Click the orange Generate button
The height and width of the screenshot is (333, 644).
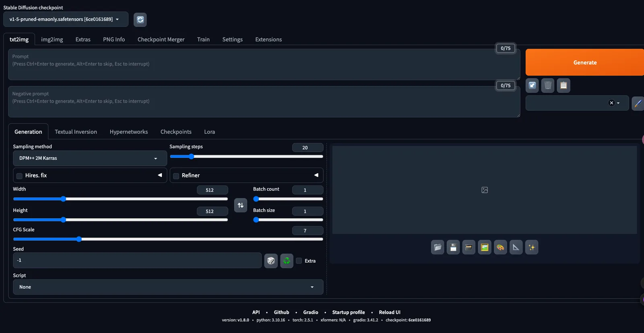click(x=585, y=62)
